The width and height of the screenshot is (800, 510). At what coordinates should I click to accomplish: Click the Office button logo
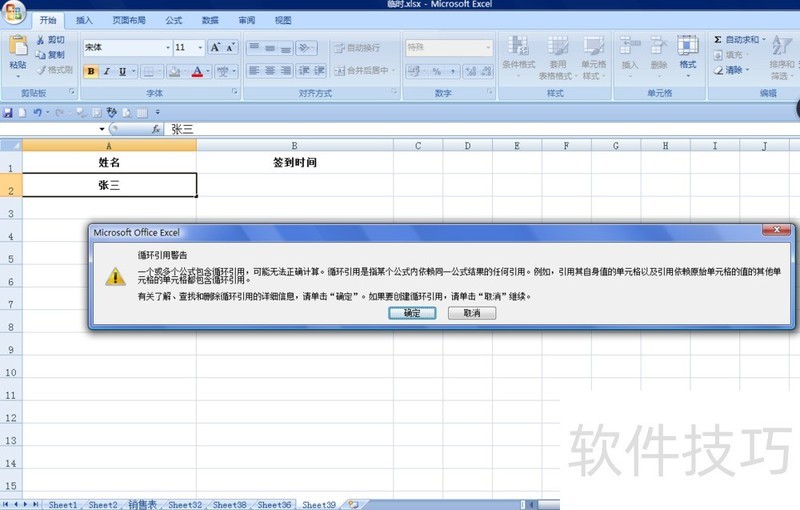(x=14, y=12)
